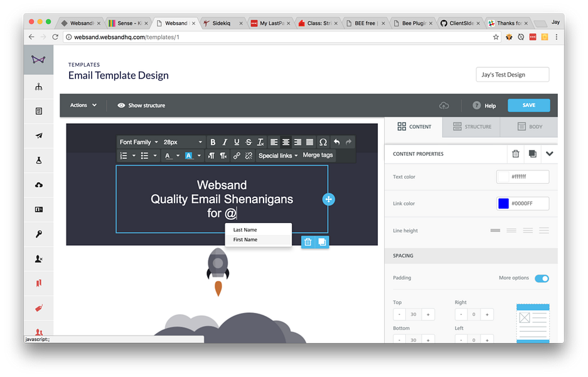Switch to the Sidekiq browser tab
Viewport: 588px width, 377px height.
[222, 23]
